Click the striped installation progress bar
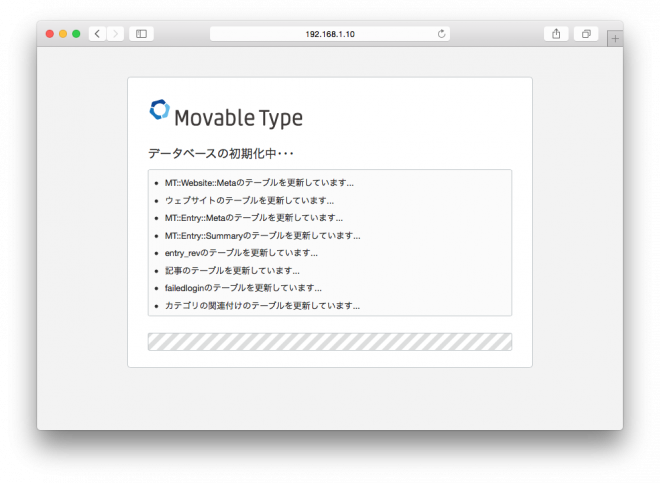The image size is (660, 483). (329, 342)
